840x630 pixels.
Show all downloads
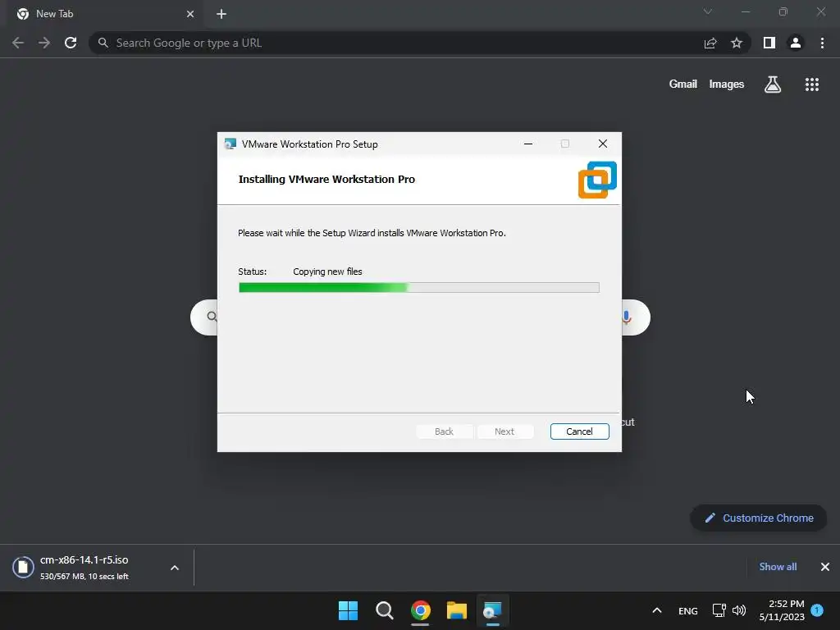click(778, 567)
